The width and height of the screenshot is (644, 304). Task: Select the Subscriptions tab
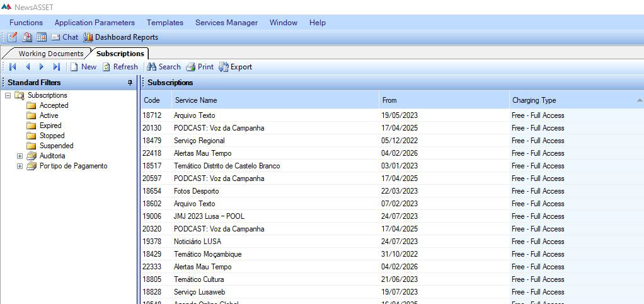click(120, 54)
